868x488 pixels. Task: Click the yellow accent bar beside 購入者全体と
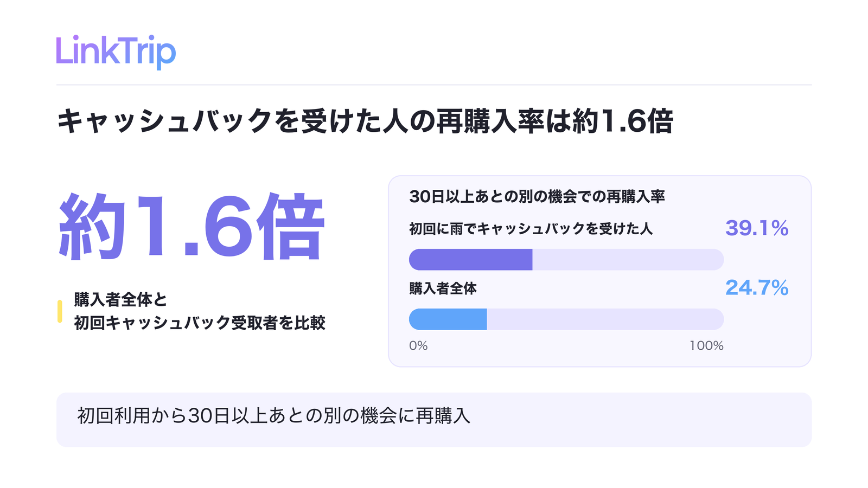click(60, 311)
